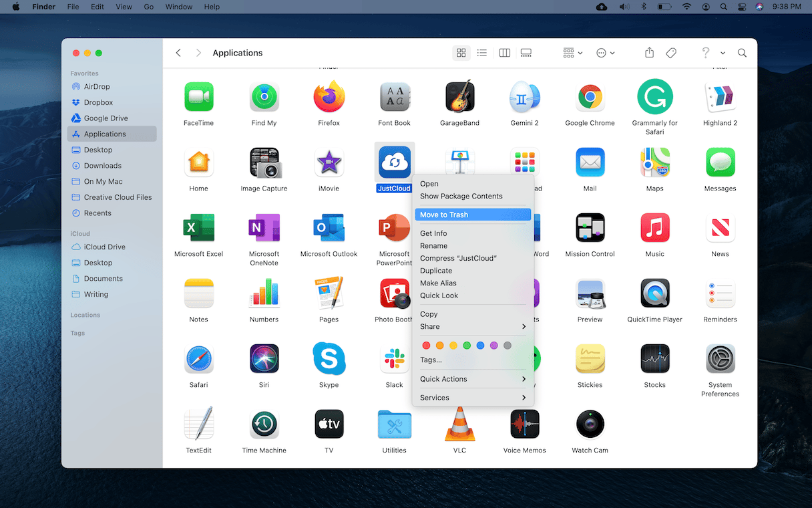
Task: Switch Finder to list view
Action: [481, 53]
